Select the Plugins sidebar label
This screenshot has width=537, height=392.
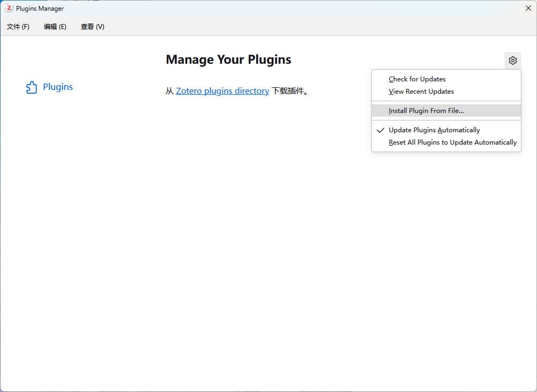pos(58,87)
